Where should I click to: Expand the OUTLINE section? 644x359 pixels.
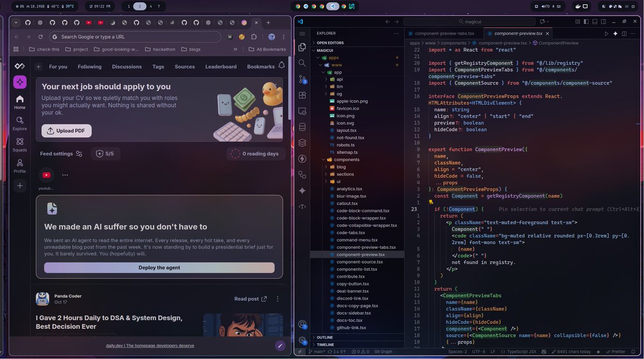[x=325, y=337]
